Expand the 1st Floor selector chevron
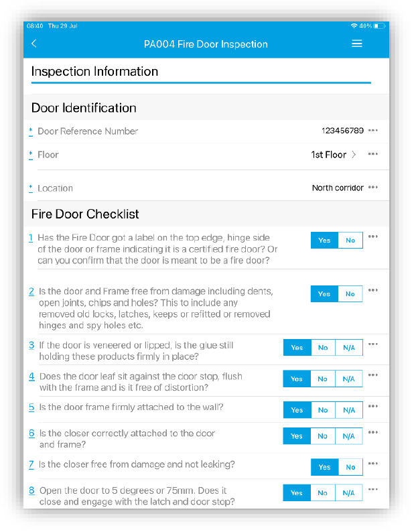 [354, 155]
